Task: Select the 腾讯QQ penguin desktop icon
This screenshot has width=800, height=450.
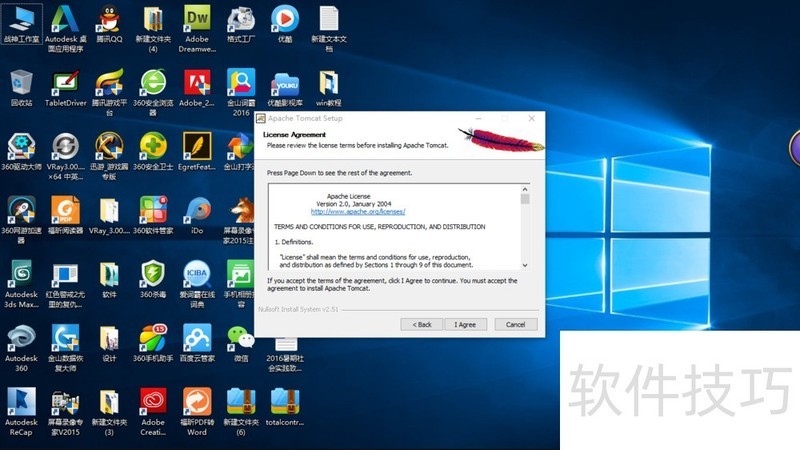Action: click(x=109, y=23)
